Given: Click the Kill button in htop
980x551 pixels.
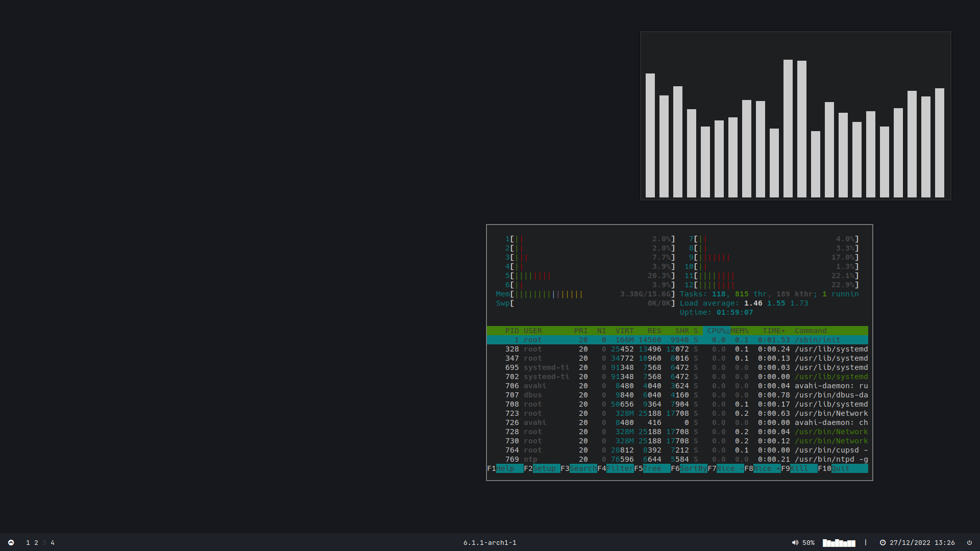Looking at the screenshot, I should 804,468.
